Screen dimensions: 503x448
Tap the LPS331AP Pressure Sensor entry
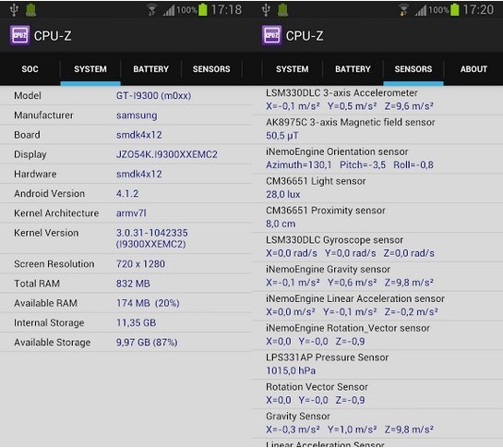[x=377, y=365]
